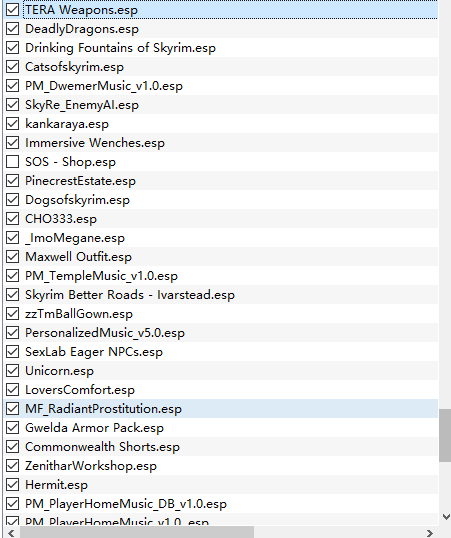Uncheck PinecrestEstate.esp checkbox
The width and height of the screenshot is (451, 538).
(x=13, y=181)
